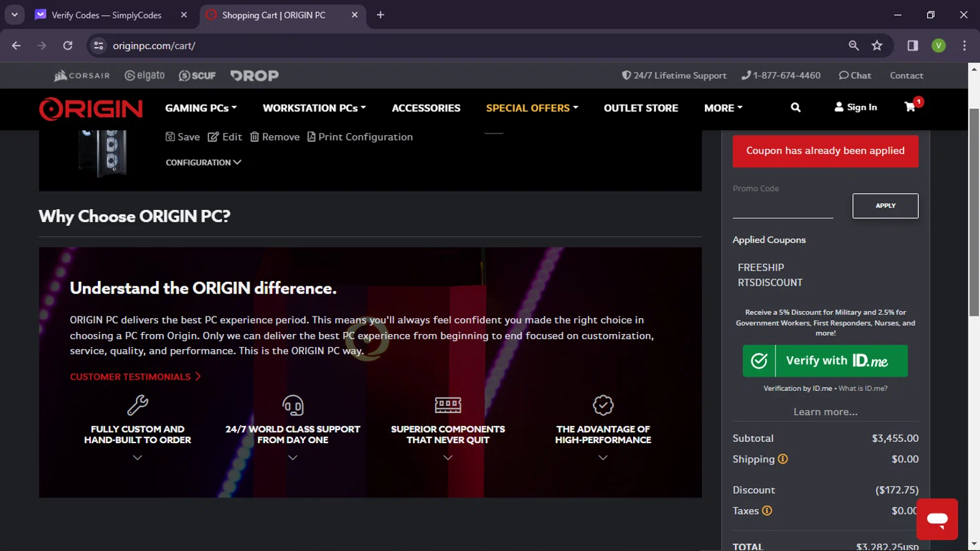Remove the item from cart
The image size is (980, 551).
[x=275, y=137]
